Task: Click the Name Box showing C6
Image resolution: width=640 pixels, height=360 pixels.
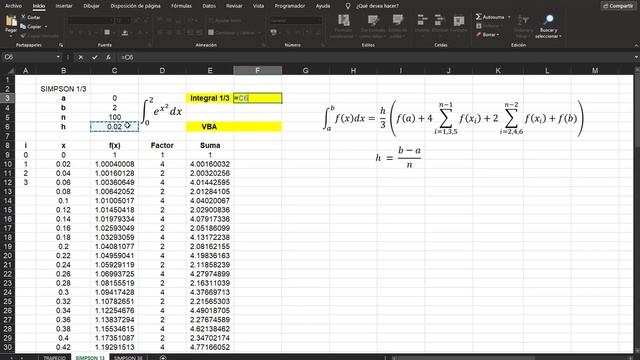Action: pos(29,57)
